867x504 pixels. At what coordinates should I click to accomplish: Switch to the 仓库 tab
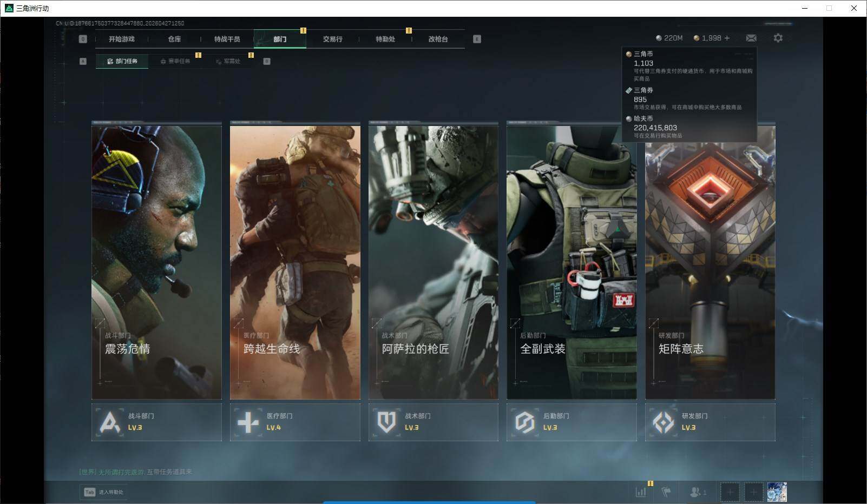pos(174,39)
